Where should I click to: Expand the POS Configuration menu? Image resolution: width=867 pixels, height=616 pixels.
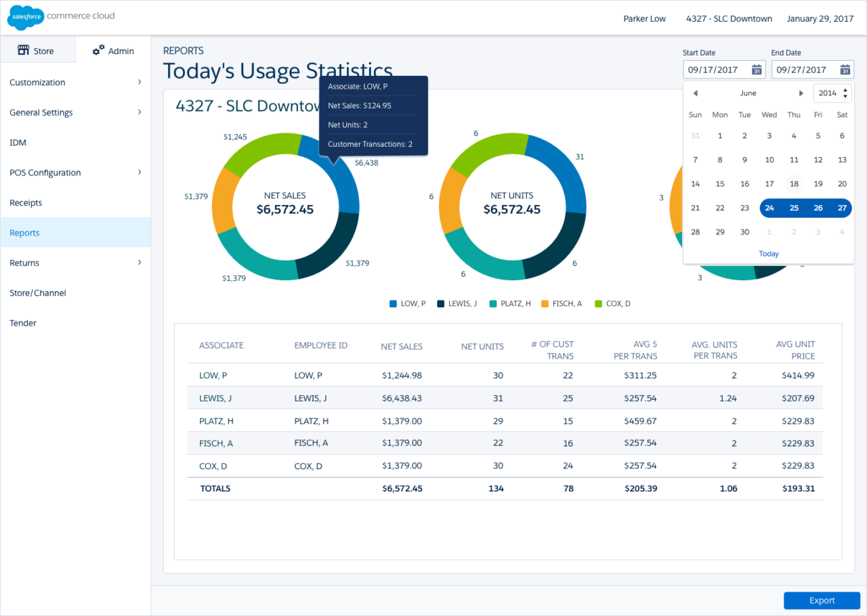pyautogui.click(x=46, y=173)
